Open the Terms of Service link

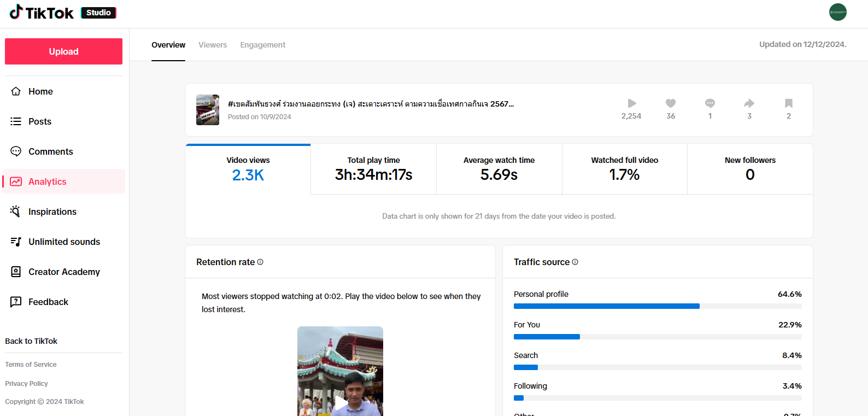31,365
